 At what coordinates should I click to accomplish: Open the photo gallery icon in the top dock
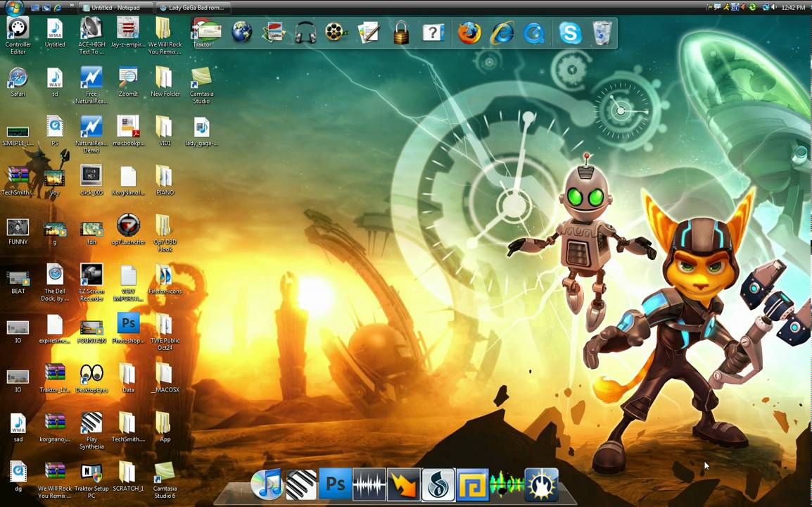pyautogui.click(x=274, y=33)
